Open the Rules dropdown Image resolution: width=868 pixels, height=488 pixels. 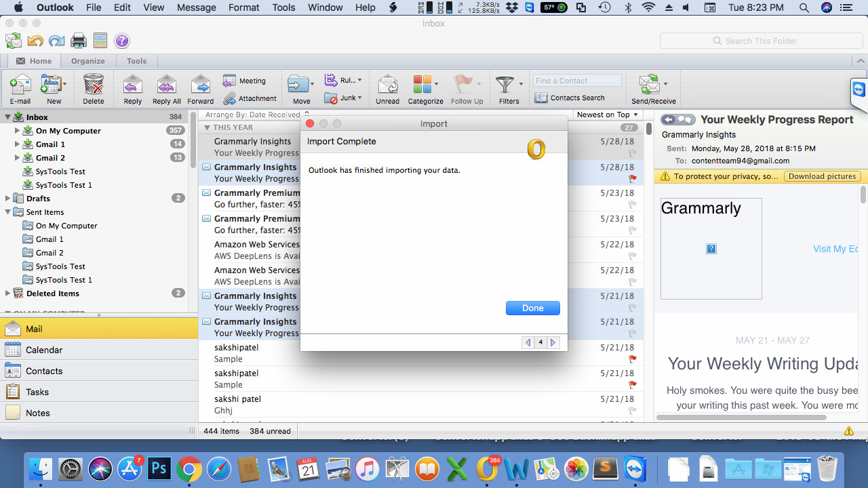343,80
